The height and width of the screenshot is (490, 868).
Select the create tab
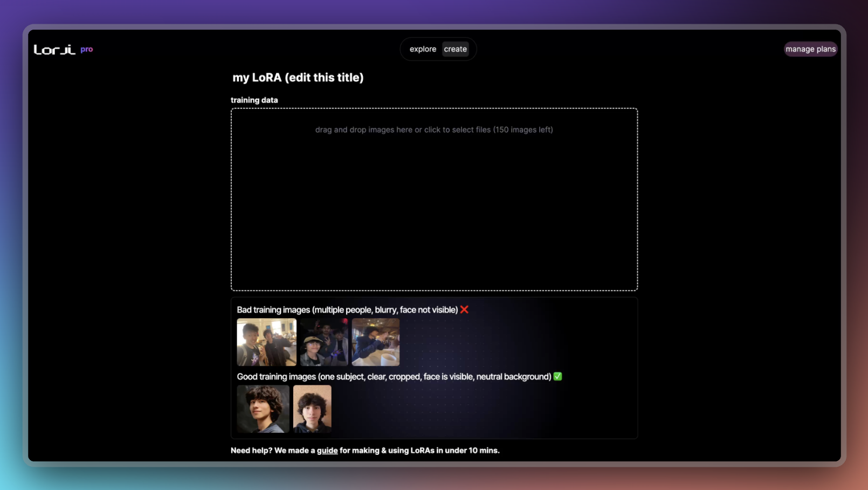coord(456,49)
